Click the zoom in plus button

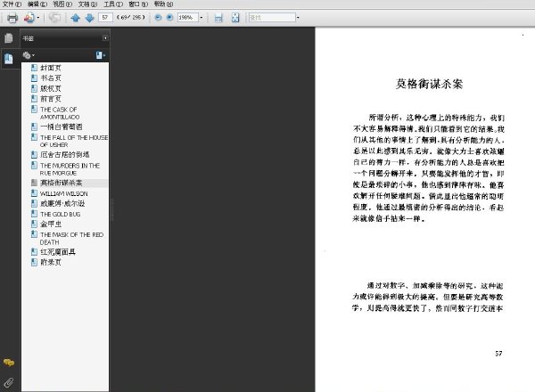[169, 18]
